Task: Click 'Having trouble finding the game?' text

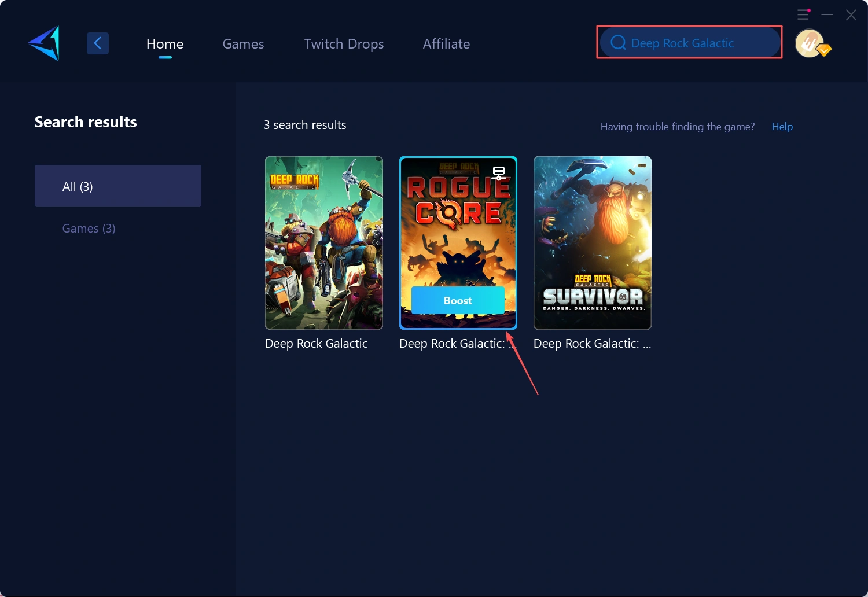Action: click(678, 127)
